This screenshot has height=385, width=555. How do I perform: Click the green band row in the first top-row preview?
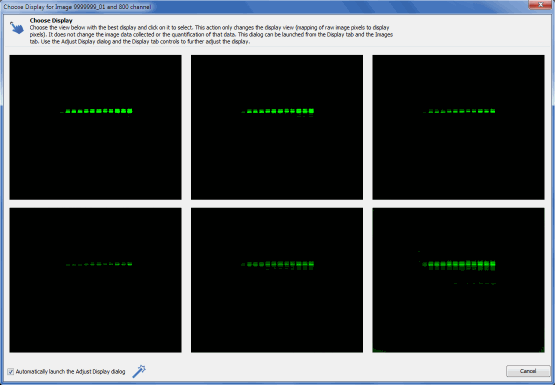(x=96, y=111)
